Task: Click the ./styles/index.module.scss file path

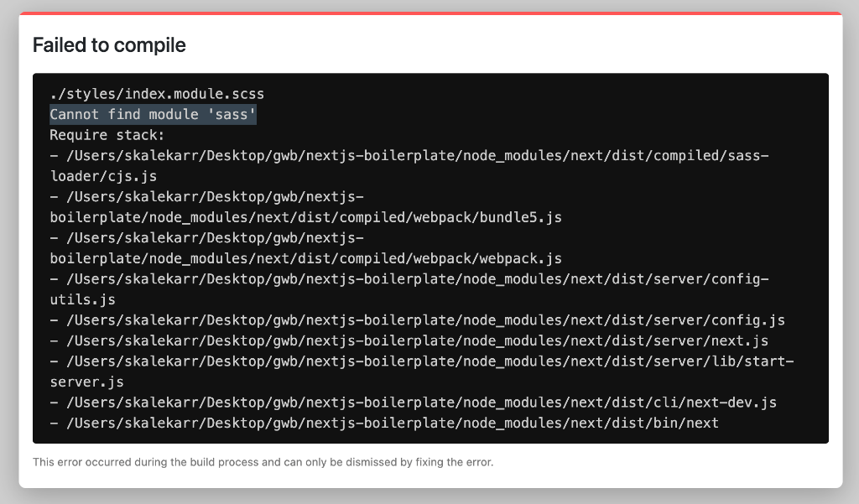Action: click(157, 94)
